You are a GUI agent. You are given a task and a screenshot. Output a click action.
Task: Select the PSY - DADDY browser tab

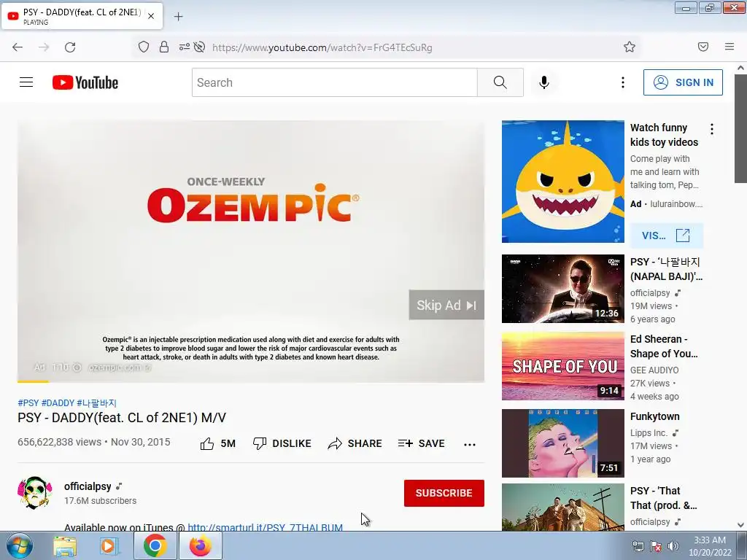[82, 16]
